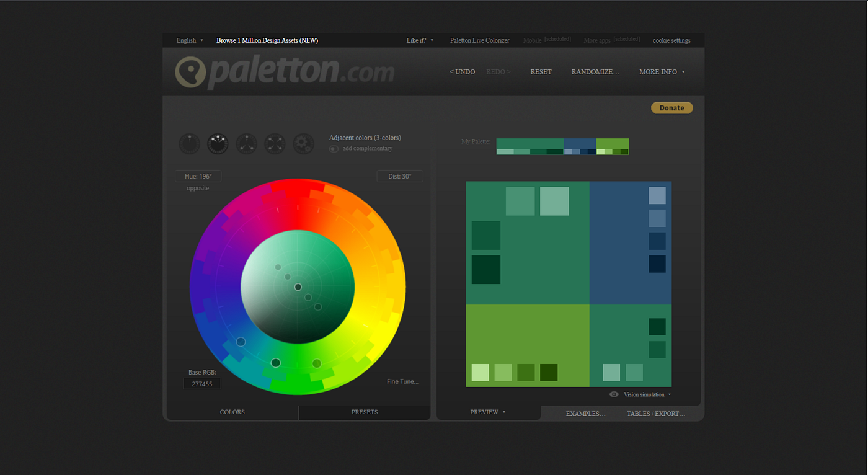Click My Palette blue segment
868x475 pixels.
click(x=580, y=144)
